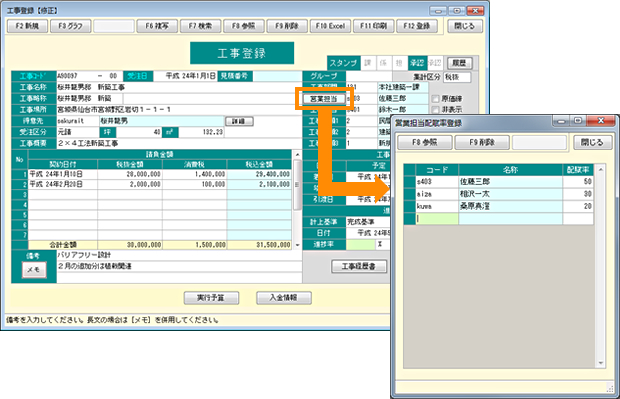Viewport: 620px width, 399px height.
Task: Save with the F12 登録 button
Action: point(417,26)
